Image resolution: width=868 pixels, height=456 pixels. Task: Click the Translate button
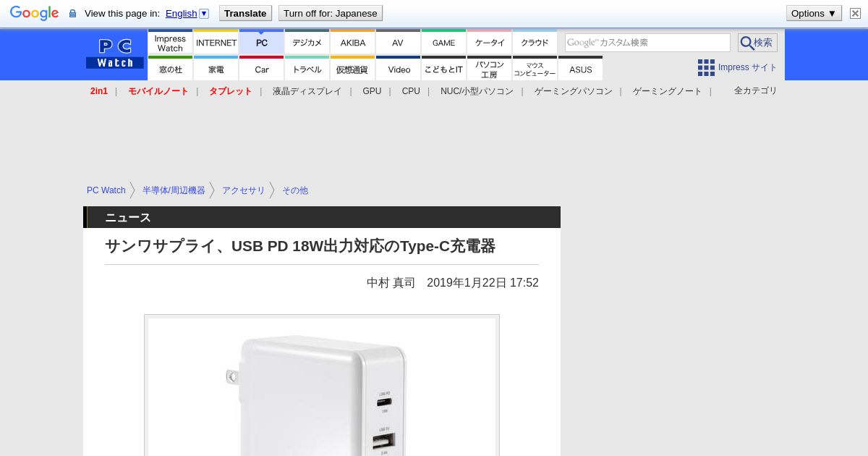(x=245, y=13)
